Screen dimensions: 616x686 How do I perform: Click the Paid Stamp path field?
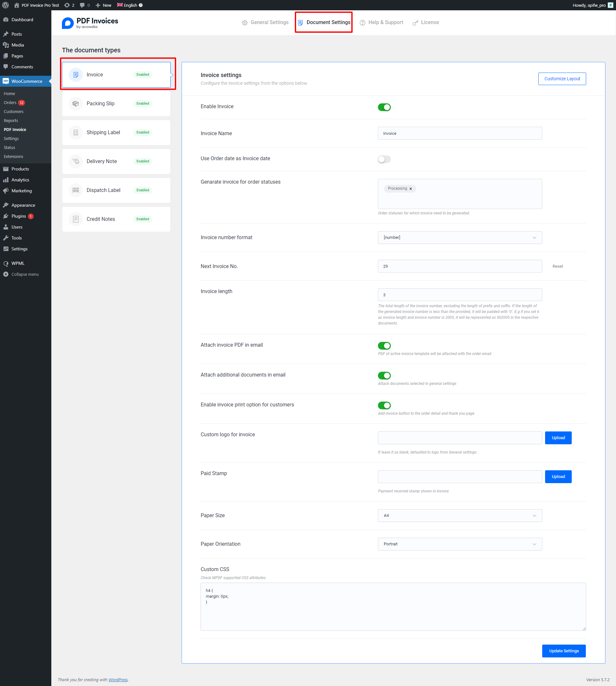tap(460, 476)
